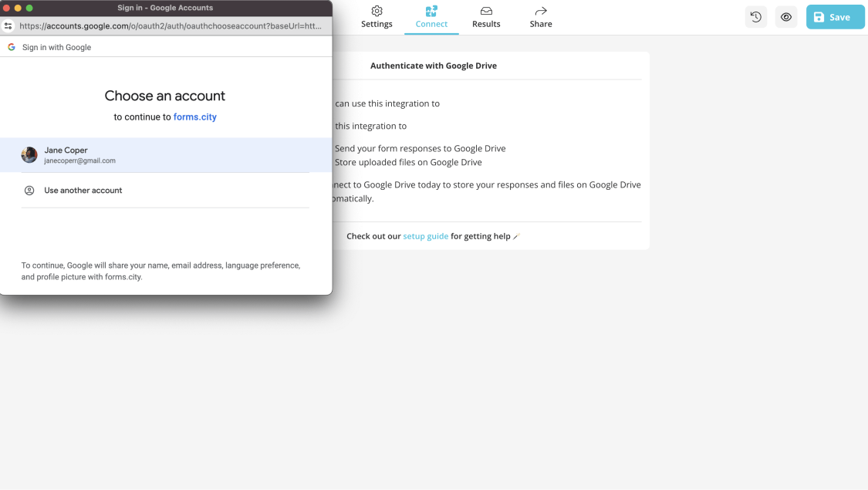Click the Share arrow icon
868x490 pixels.
coord(540,12)
